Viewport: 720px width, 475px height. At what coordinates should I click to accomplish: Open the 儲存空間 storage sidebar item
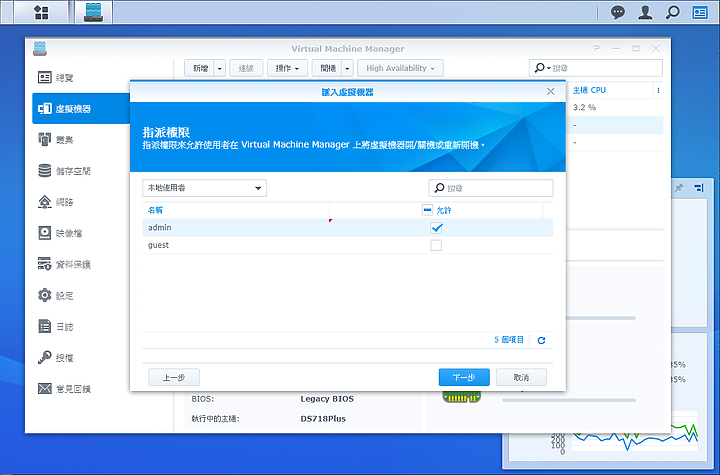[x=81, y=171]
